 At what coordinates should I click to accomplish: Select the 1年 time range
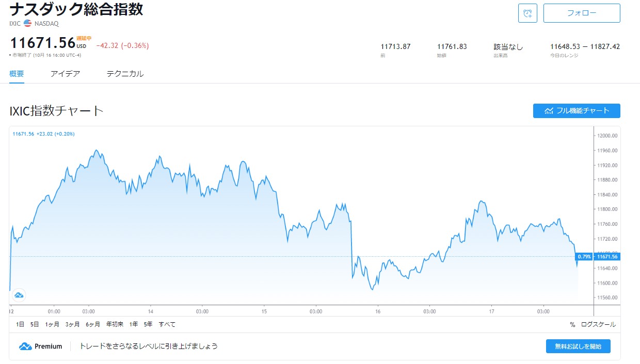click(134, 324)
